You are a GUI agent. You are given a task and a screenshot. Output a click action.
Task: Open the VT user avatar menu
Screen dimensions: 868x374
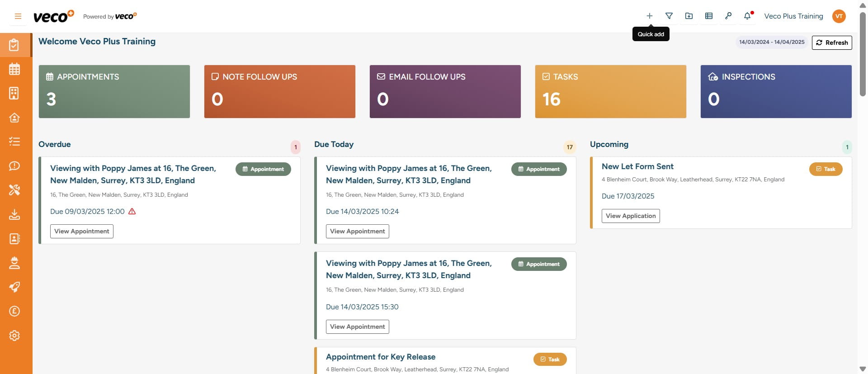pos(839,16)
